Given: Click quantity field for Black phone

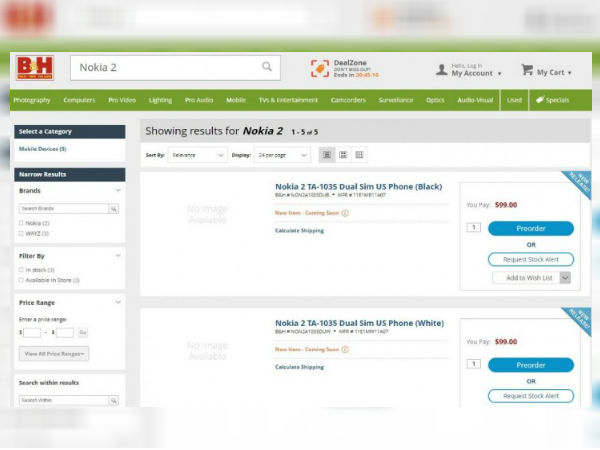Looking at the screenshot, I should [474, 228].
